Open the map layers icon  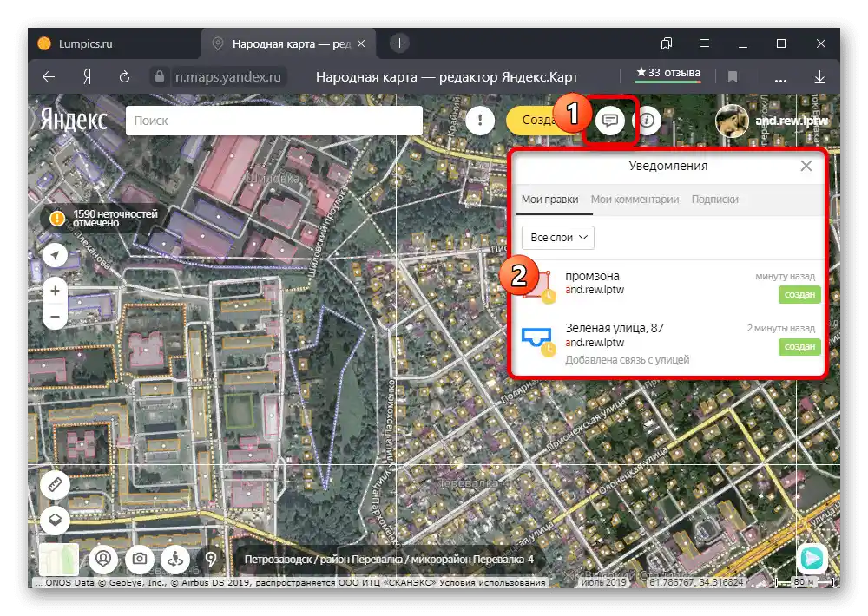(56, 520)
